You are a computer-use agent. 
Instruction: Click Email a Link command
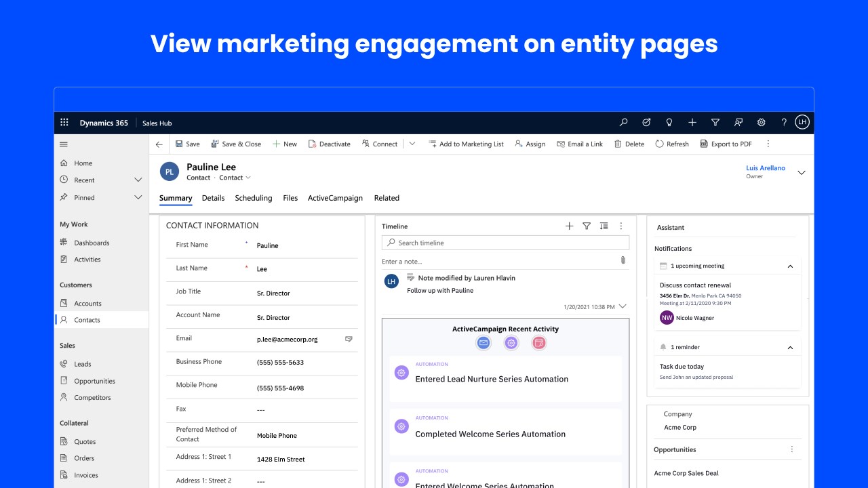coord(580,144)
